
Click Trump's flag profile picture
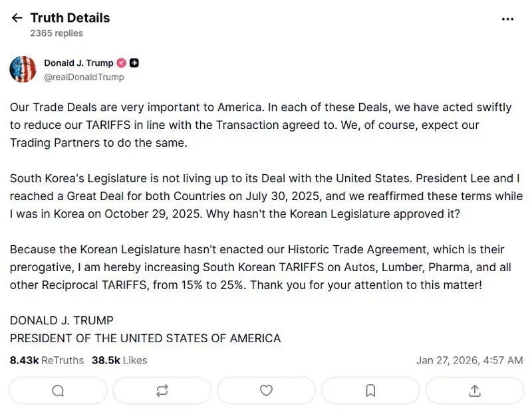[23, 69]
